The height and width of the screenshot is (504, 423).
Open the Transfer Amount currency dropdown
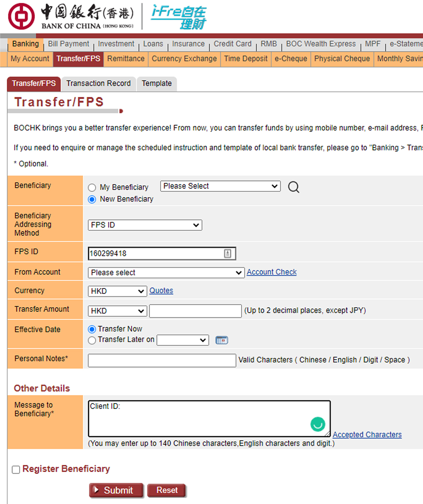point(117,311)
